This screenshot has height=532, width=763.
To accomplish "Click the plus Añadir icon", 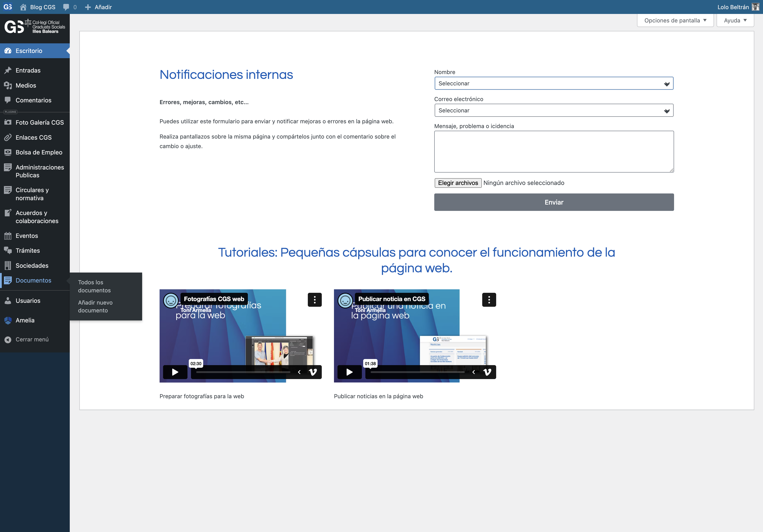I will pos(88,7).
